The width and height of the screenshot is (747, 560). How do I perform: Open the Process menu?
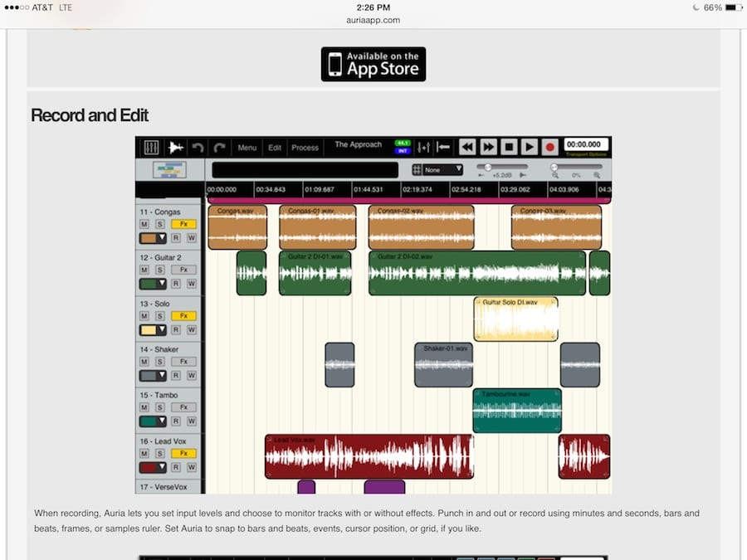click(305, 148)
